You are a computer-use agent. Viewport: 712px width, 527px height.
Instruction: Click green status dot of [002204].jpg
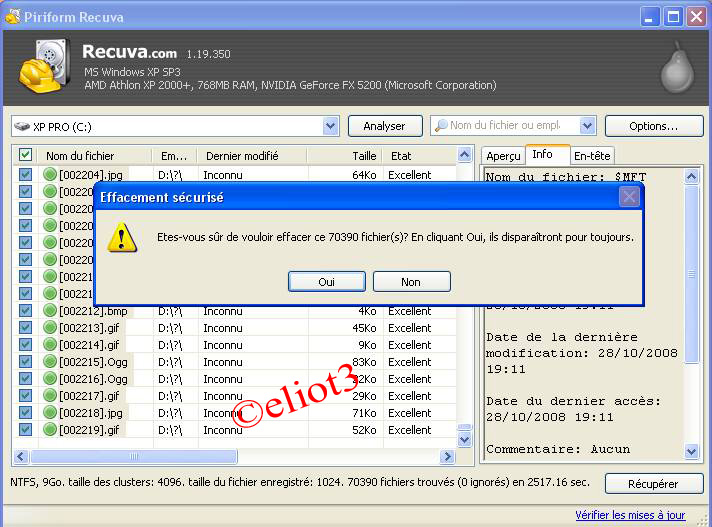coord(49,174)
